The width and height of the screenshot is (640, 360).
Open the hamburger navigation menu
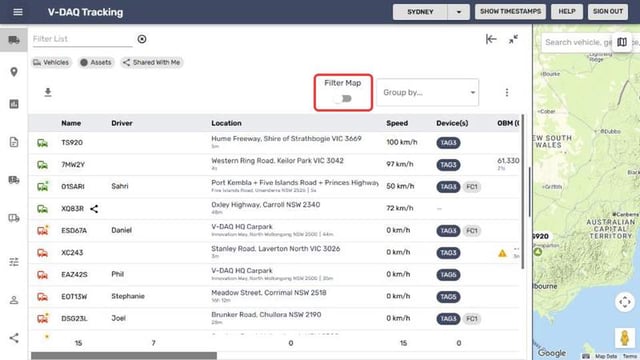18,12
